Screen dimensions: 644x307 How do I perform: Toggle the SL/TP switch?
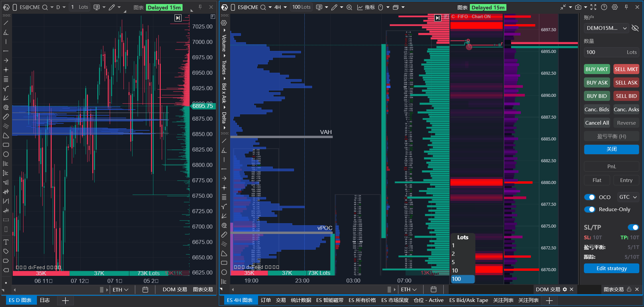(x=633, y=228)
